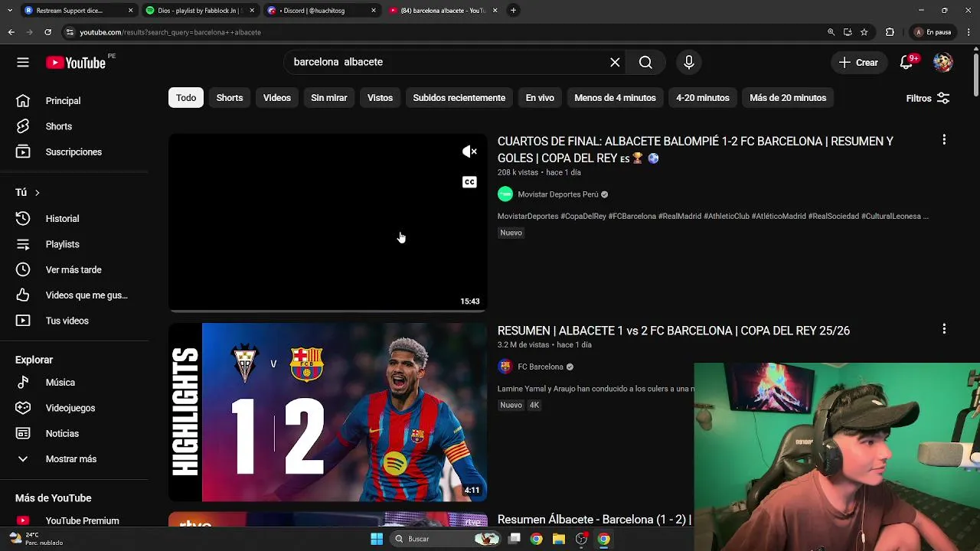This screenshot has height=551, width=980.
Task: Open File Explorer from the taskbar
Action: click(559, 539)
